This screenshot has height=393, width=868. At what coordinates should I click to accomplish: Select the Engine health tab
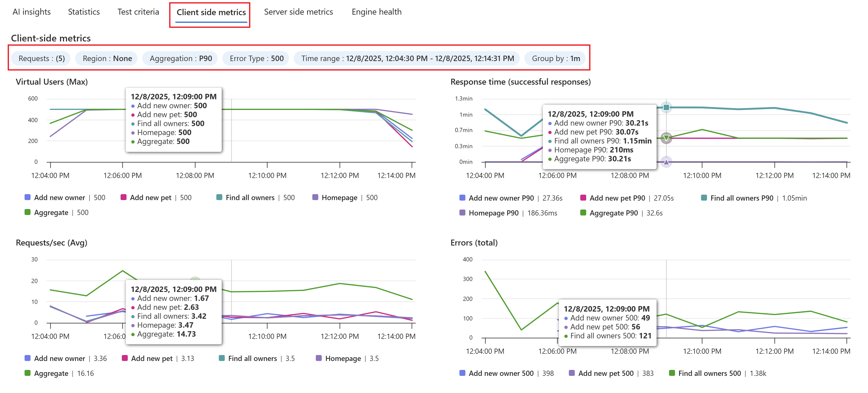pyautogui.click(x=376, y=12)
